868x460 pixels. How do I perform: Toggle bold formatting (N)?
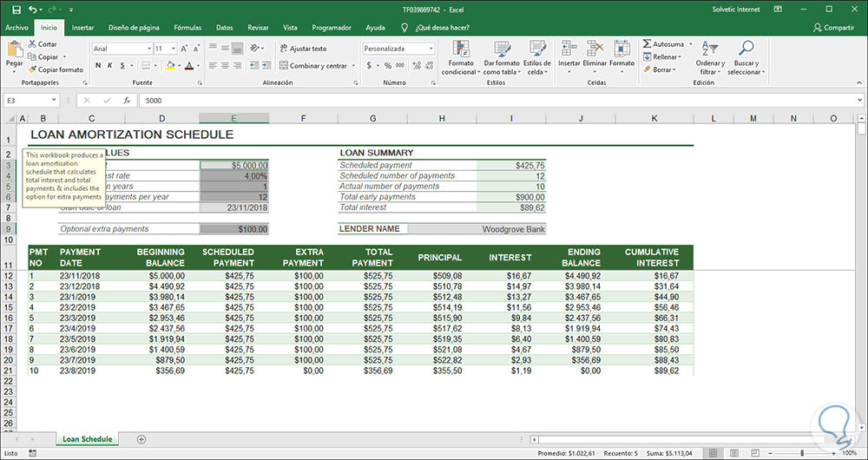click(97, 66)
